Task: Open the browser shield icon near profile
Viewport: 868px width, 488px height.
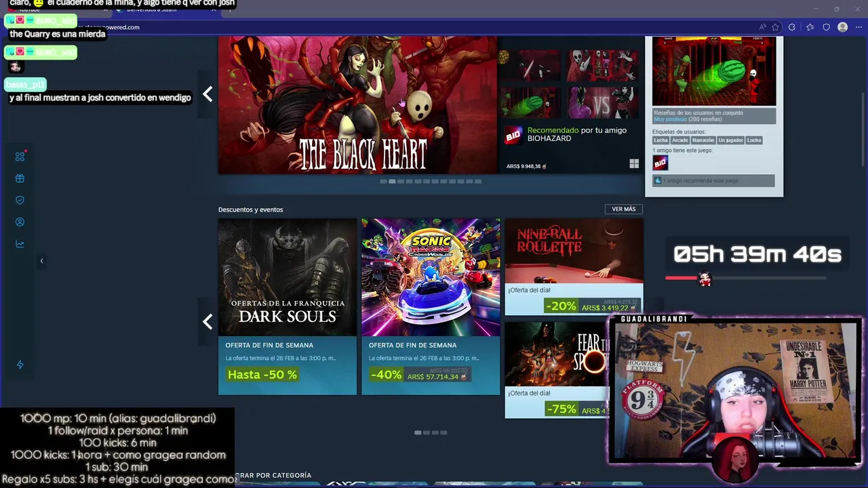Action: tap(826, 27)
